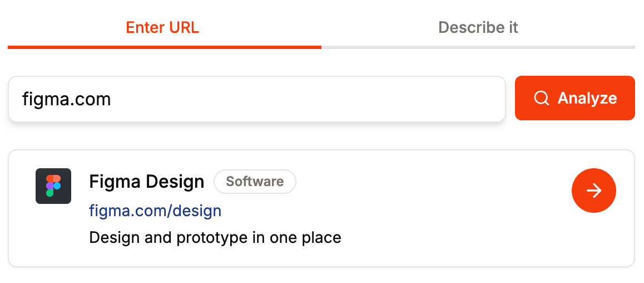Click the white Analyze text label
644x283 pixels.
click(x=587, y=99)
